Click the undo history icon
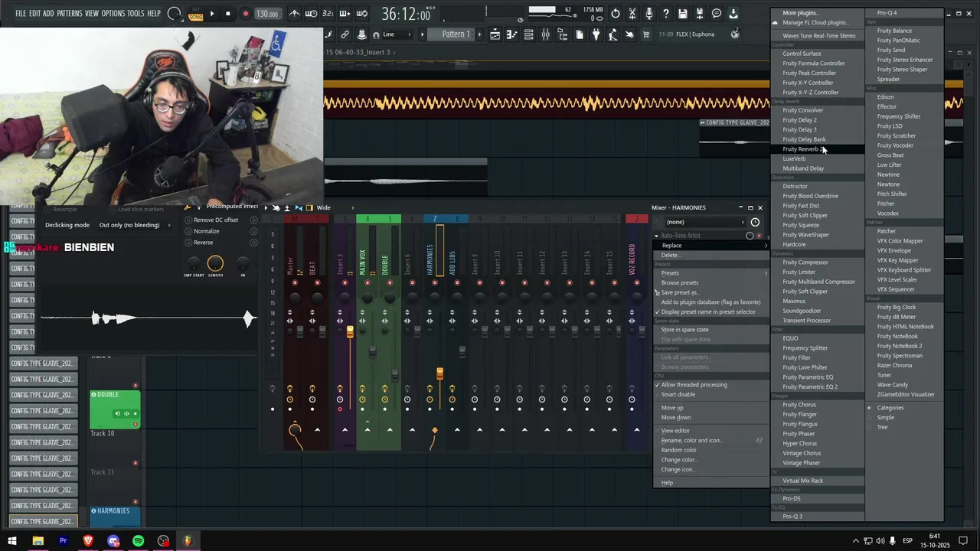The width and height of the screenshot is (980, 551). [616, 14]
